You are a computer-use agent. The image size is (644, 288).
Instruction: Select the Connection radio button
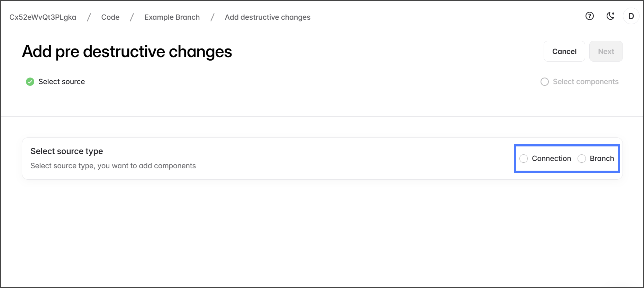524,159
